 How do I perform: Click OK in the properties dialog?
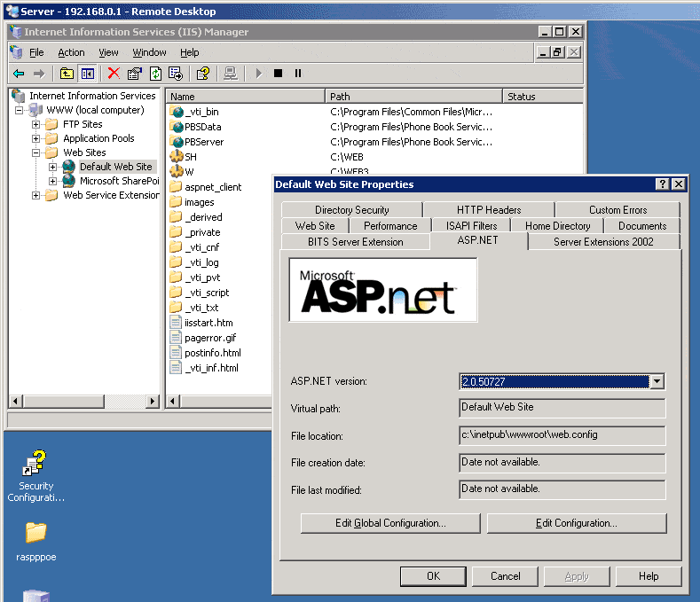point(433,576)
